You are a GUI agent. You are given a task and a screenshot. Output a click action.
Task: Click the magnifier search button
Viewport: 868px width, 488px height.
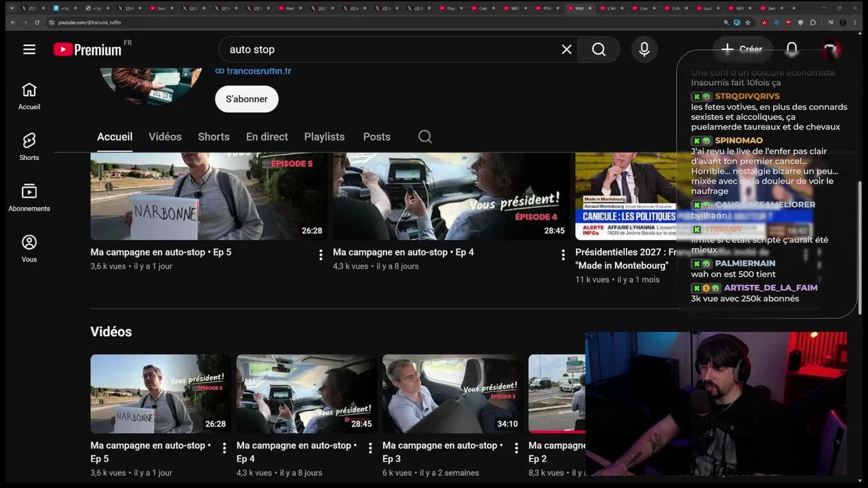pyautogui.click(x=599, y=49)
